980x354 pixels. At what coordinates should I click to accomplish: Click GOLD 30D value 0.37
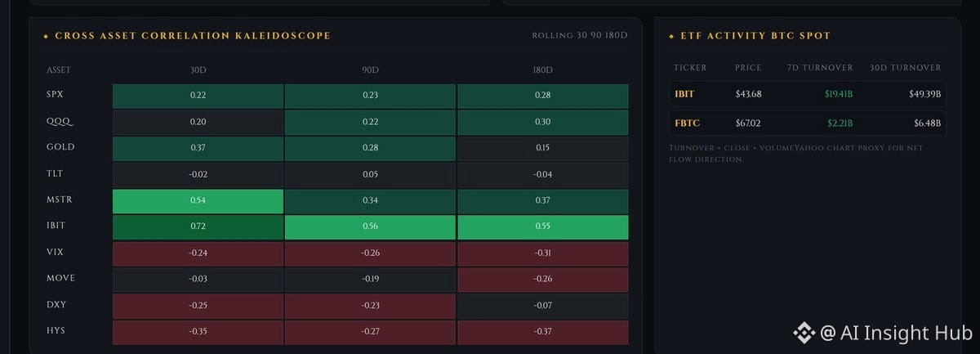coord(198,148)
